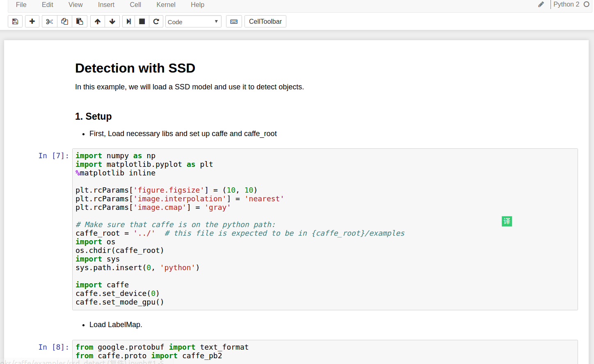This screenshot has width=594, height=364.
Task: Click the line 'os.chdir(caffe_root)'
Action: click(x=119, y=250)
